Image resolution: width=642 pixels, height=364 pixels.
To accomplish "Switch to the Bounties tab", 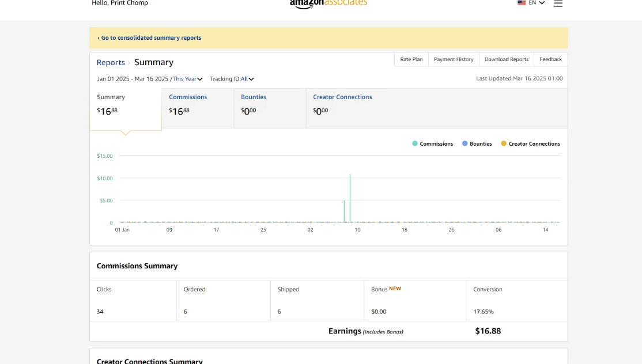I will [270, 108].
